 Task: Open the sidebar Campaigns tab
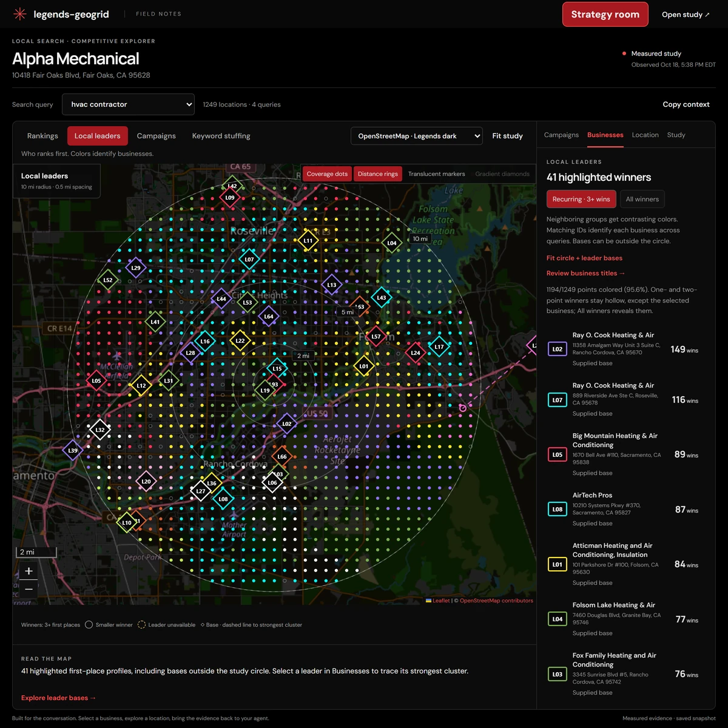(x=561, y=135)
